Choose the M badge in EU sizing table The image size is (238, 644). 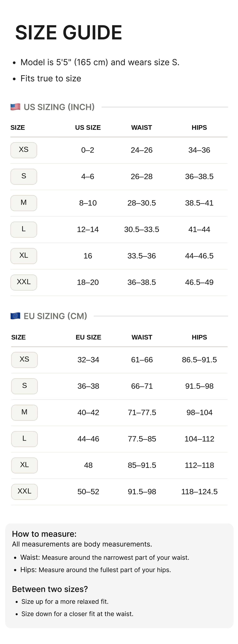tap(24, 412)
